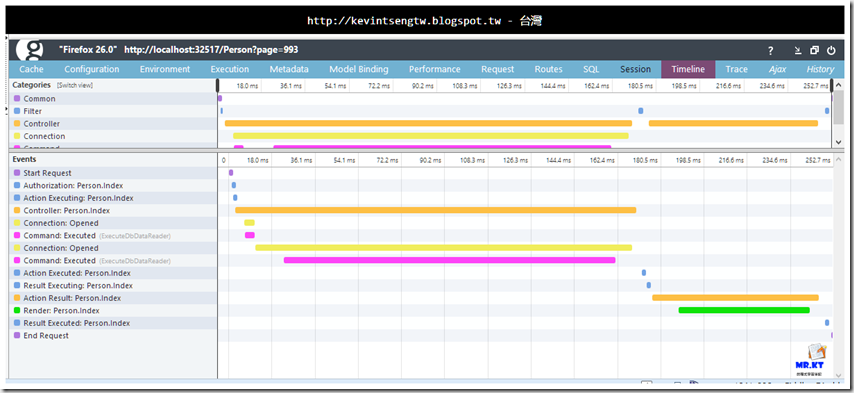Screen dimensions: 854x393
Task: Switch to the Execution tab
Action: [x=230, y=69]
